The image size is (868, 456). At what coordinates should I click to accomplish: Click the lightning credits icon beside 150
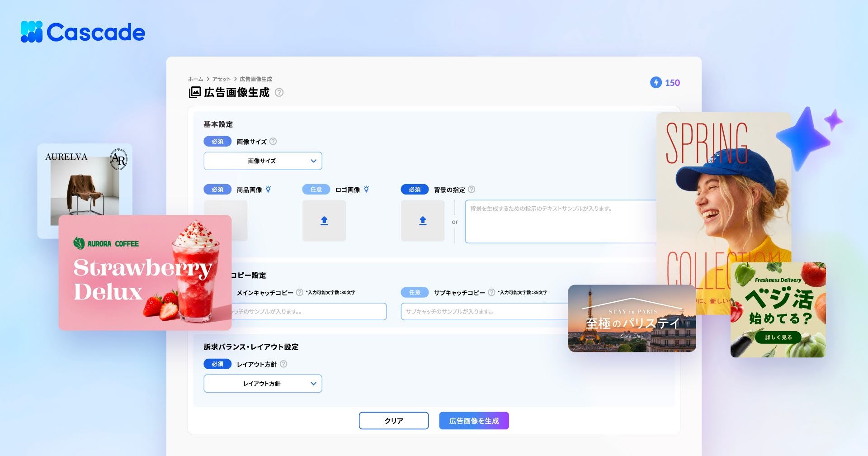656,82
